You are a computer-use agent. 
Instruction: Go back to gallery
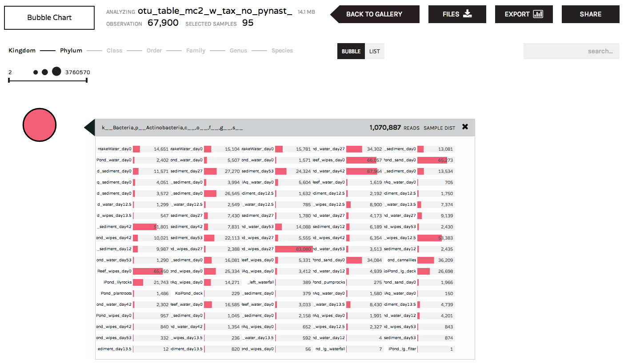(375, 14)
